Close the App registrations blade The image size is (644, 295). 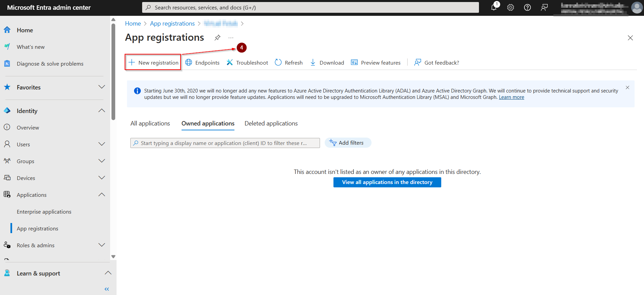630,38
